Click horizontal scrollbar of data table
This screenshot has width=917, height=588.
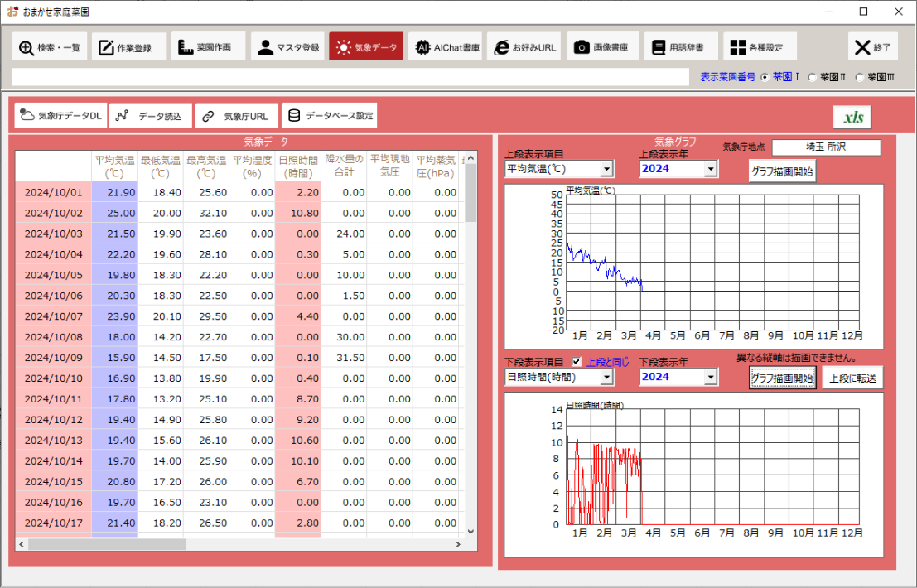(239, 544)
